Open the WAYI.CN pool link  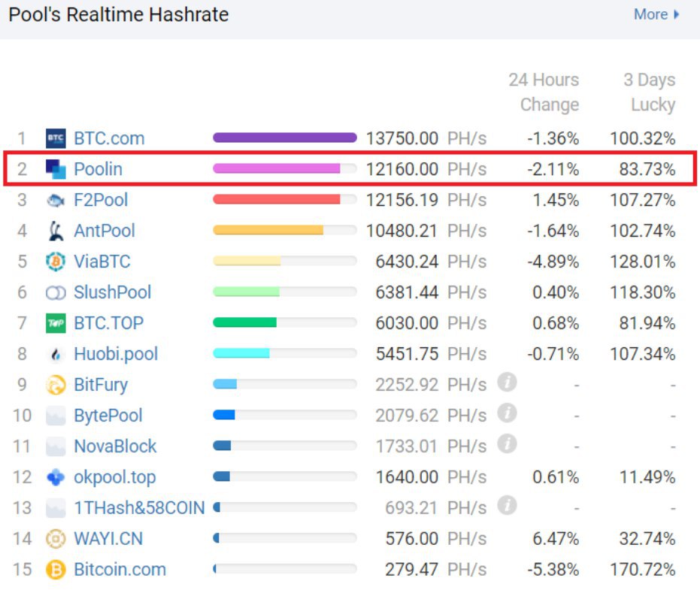coord(108,539)
